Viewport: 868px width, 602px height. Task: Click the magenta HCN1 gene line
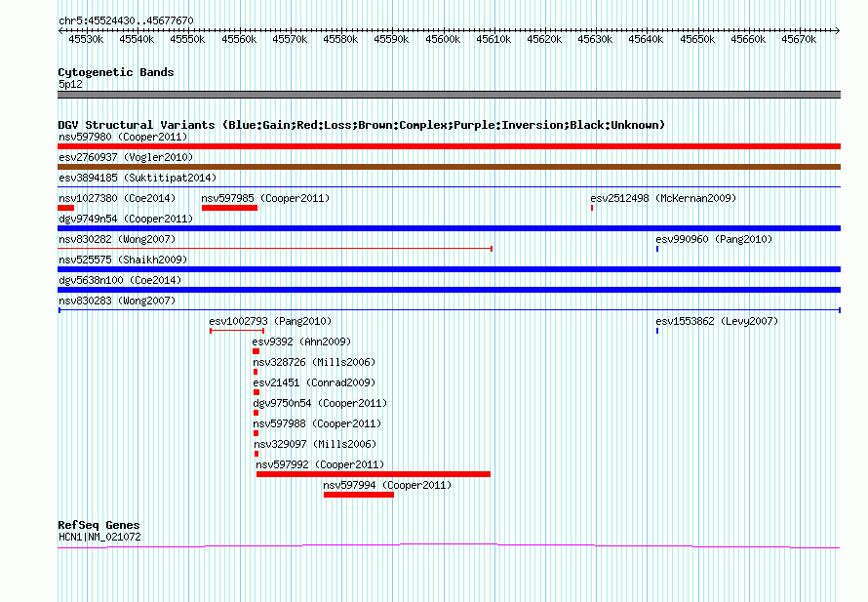pos(449,546)
